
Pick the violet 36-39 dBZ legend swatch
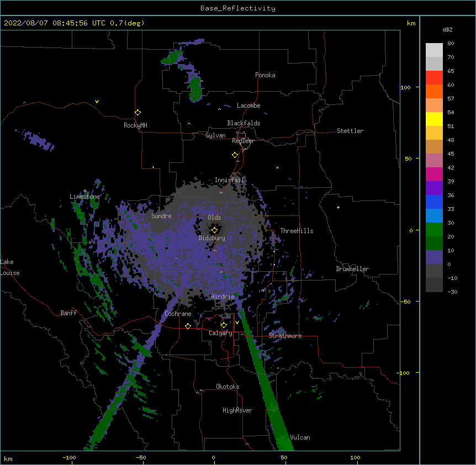click(x=434, y=188)
